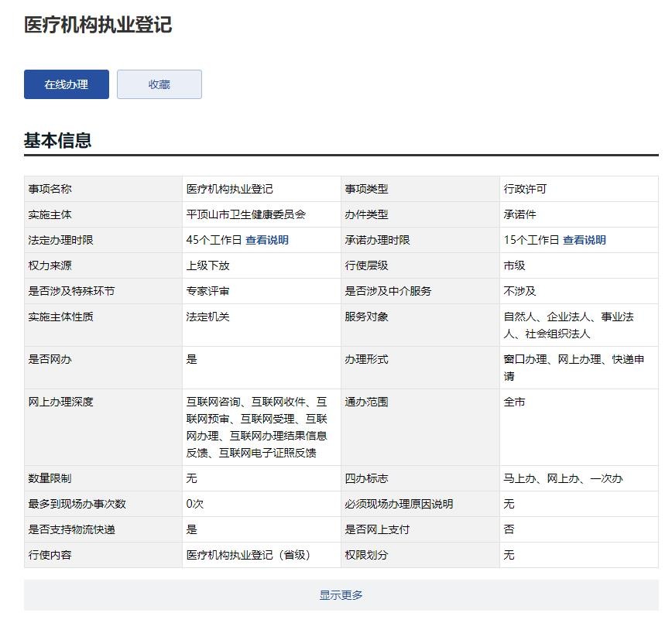Click the 在线办理 button
The image size is (672, 630).
(x=67, y=84)
